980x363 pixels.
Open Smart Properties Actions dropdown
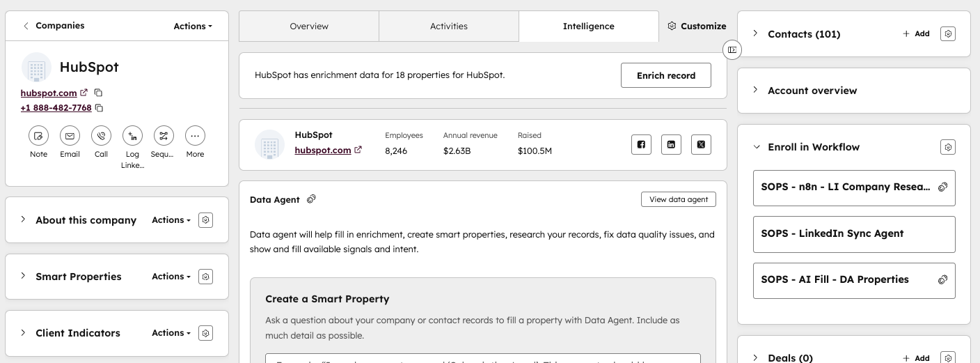point(171,277)
